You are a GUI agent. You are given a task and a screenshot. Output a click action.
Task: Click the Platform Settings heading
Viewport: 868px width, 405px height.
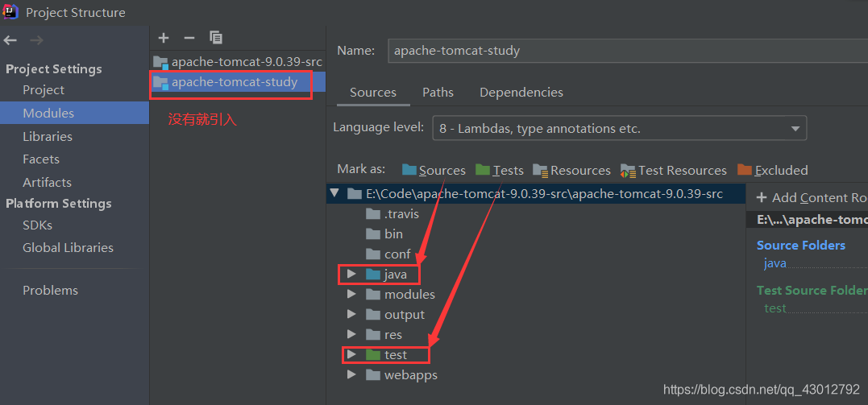tap(59, 204)
